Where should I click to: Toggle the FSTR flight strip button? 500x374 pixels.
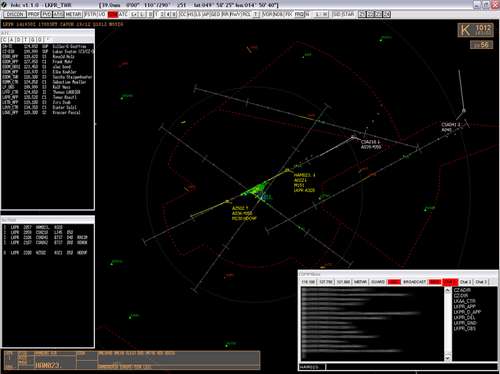90,14
